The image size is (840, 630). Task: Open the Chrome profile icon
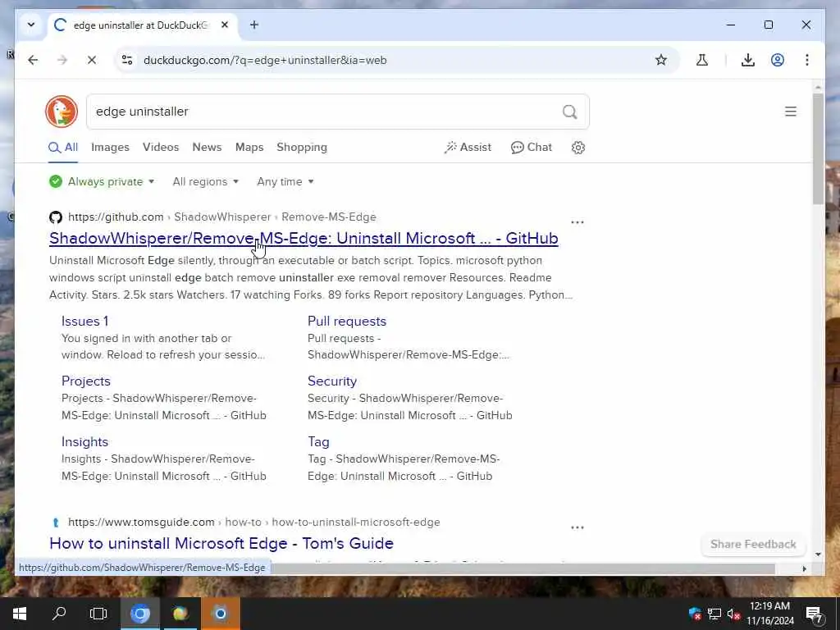point(778,60)
